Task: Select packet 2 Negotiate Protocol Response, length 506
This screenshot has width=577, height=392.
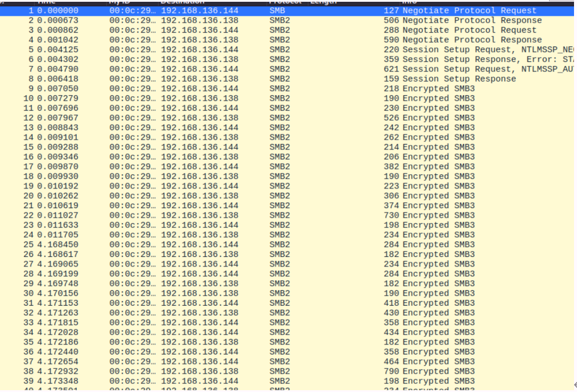Action: coord(287,20)
